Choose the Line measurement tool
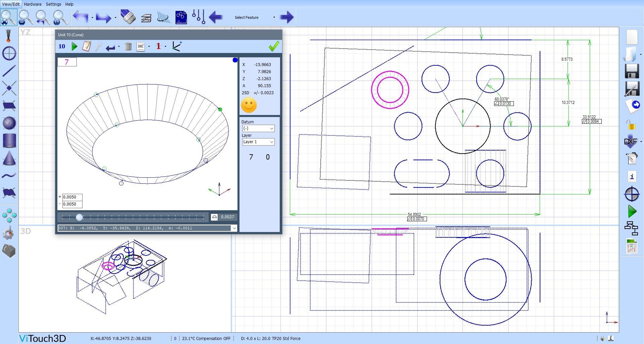Image resolution: width=644 pixels, height=344 pixels. pos(9,71)
